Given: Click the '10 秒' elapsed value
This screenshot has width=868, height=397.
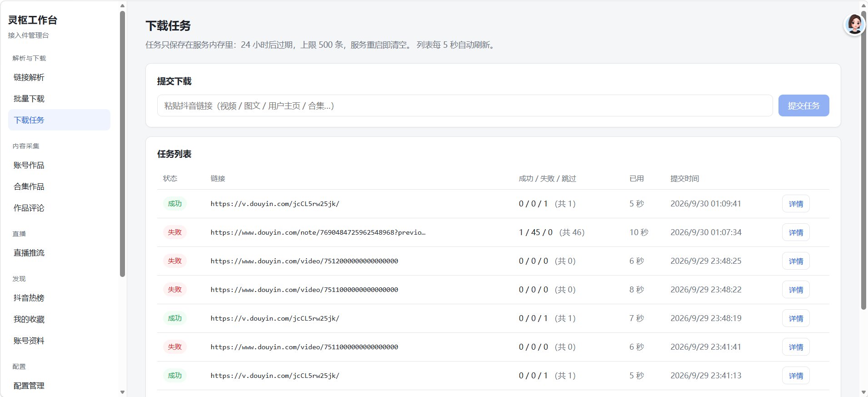Looking at the screenshot, I should (639, 232).
